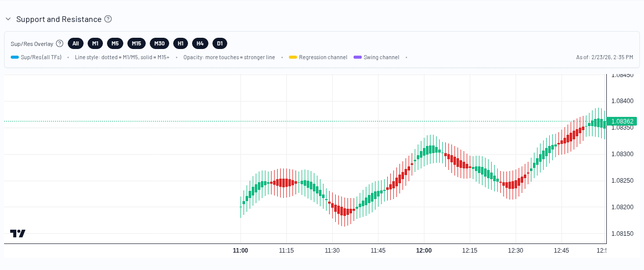The width and height of the screenshot is (644, 270).
Task: Toggle the D1 timeframe overlay
Action: click(x=220, y=43)
